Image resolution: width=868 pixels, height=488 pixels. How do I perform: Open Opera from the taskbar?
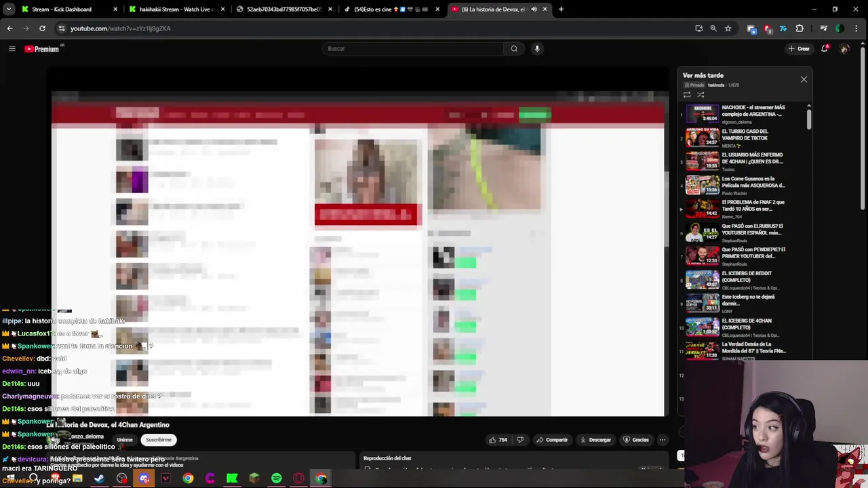[298, 479]
